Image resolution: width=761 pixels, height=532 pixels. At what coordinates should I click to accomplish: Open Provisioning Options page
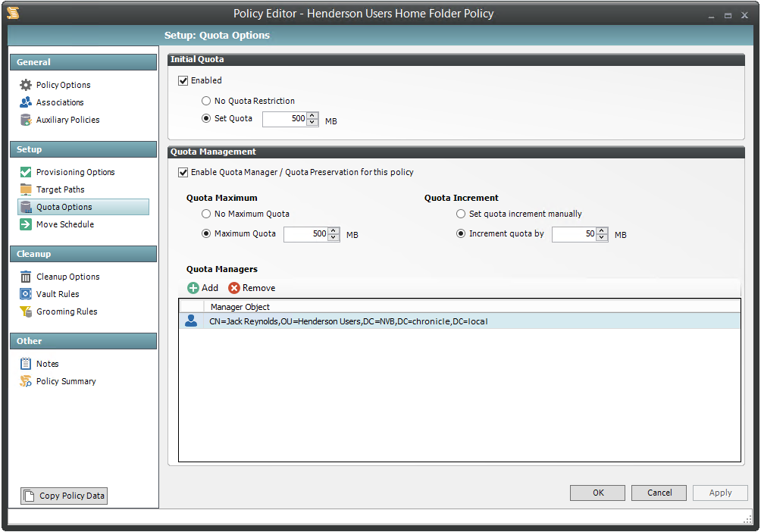coord(75,172)
